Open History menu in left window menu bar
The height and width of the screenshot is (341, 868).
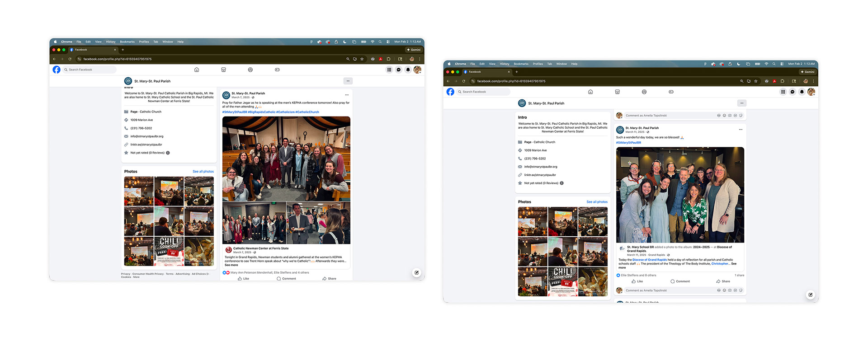[111, 42]
